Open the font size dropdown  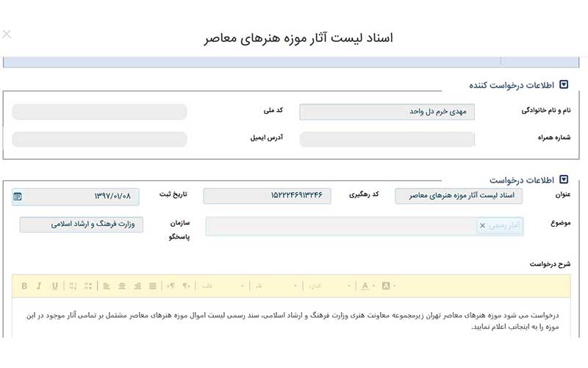pyautogui.click(x=329, y=286)
